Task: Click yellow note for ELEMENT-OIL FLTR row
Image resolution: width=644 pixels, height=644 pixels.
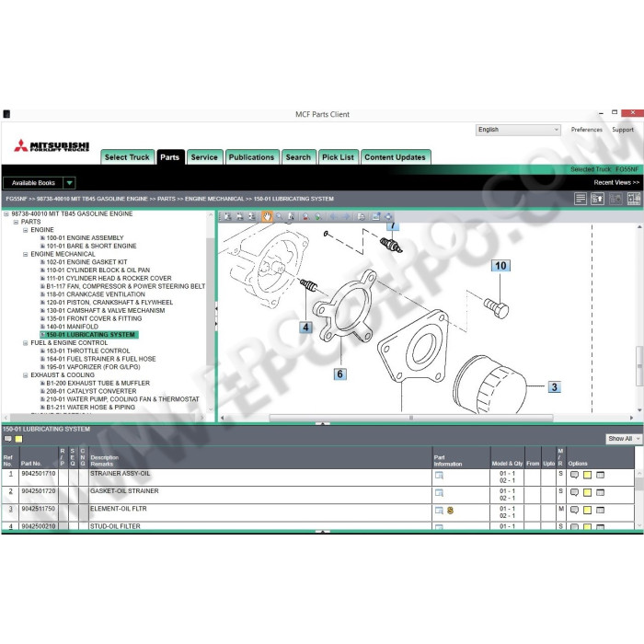Action: click(587, 510)
